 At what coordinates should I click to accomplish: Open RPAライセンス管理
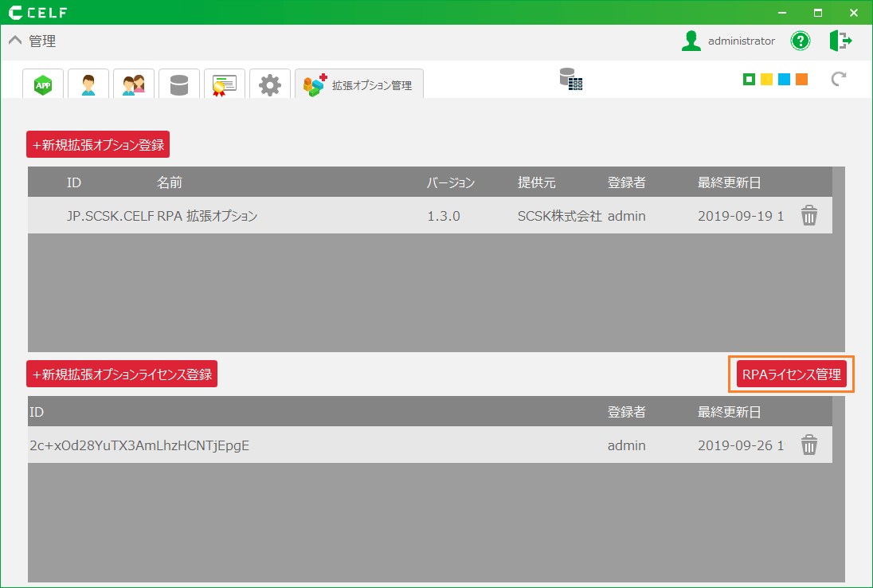[x=791, y=374]
